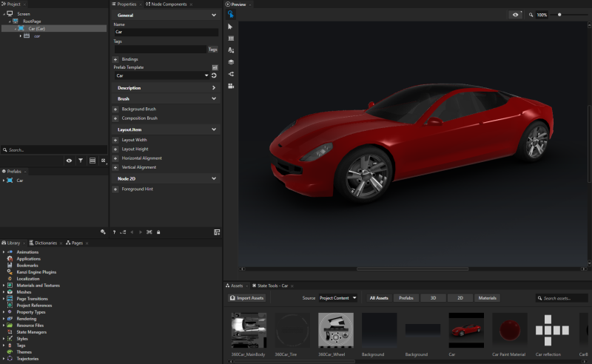Click the text tool icon in Preview
Screen dimensions: 592x364
click(231, 50)
